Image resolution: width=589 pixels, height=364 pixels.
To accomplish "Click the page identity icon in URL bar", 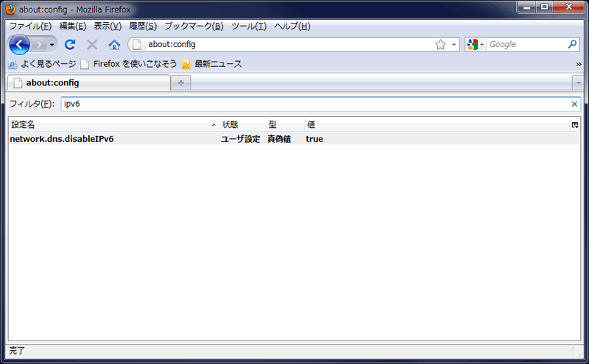I will point(137,44).
